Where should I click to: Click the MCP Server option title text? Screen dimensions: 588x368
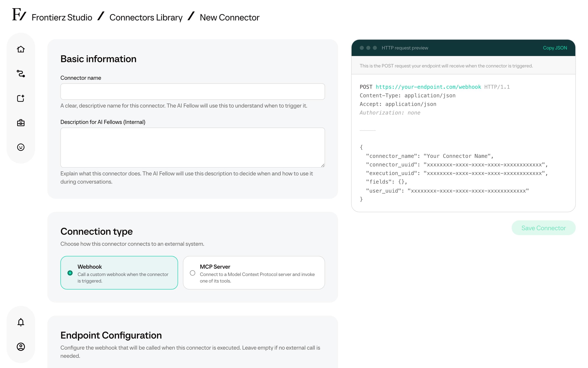click(215, 267)
